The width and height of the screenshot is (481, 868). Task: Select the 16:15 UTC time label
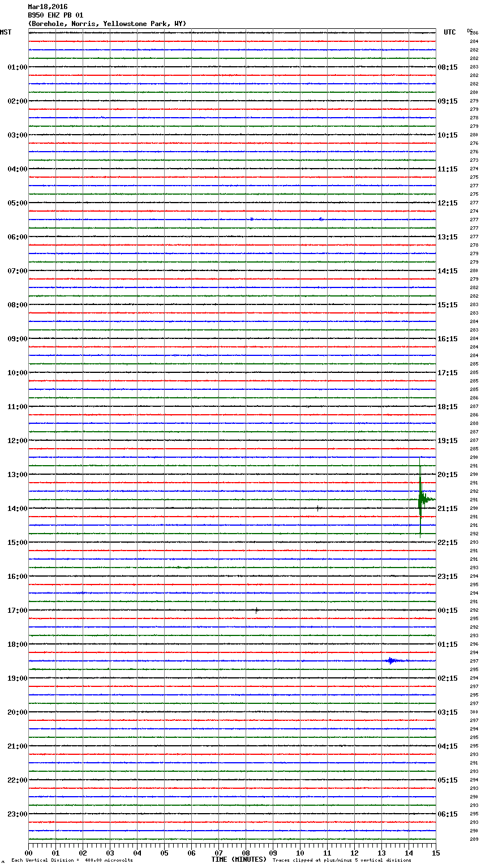coord(448,339)
